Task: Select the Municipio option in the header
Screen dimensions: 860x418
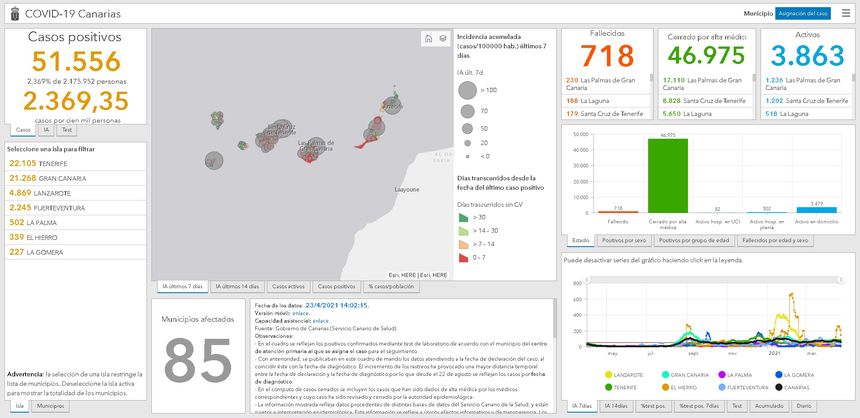Action: [x=757, y=13]
